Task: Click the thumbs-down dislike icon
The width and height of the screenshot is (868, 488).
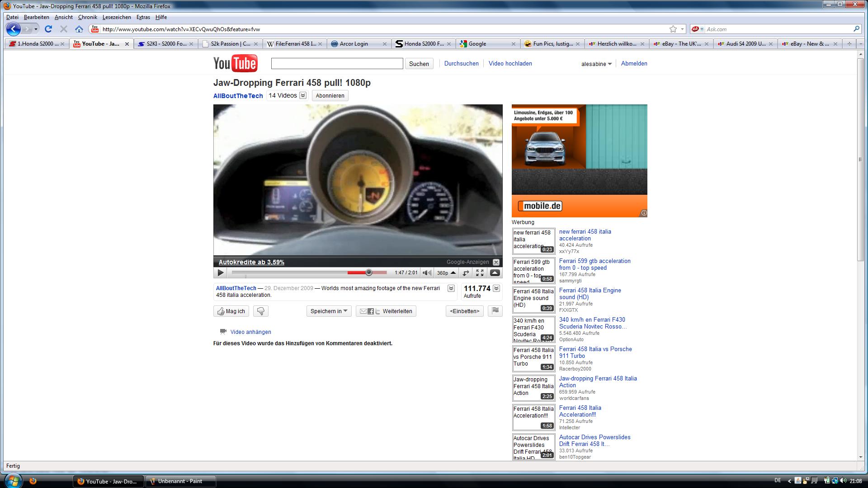Action: (x=261, y=311)
